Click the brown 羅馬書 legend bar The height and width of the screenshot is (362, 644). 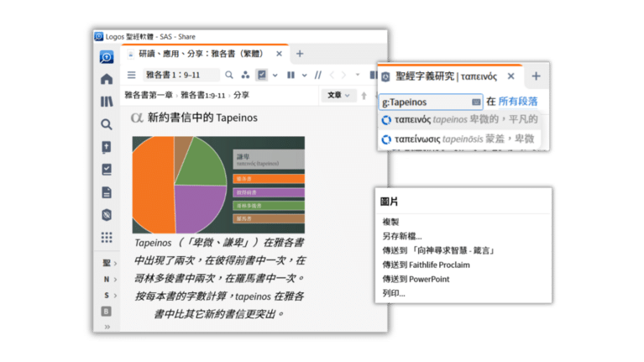[269, 218]
